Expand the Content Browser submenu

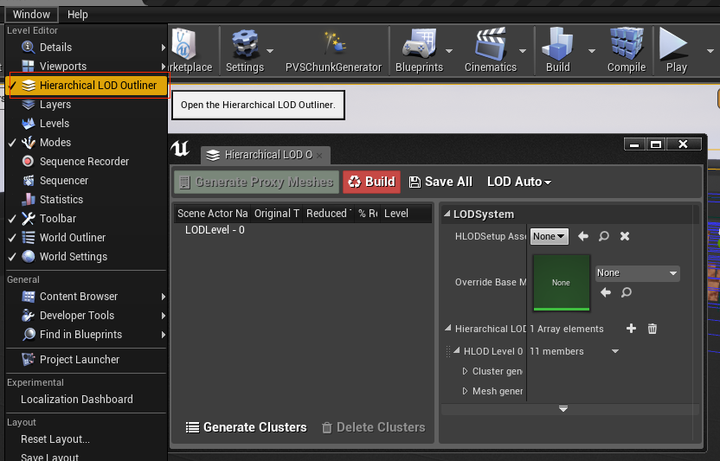point(86,297)
